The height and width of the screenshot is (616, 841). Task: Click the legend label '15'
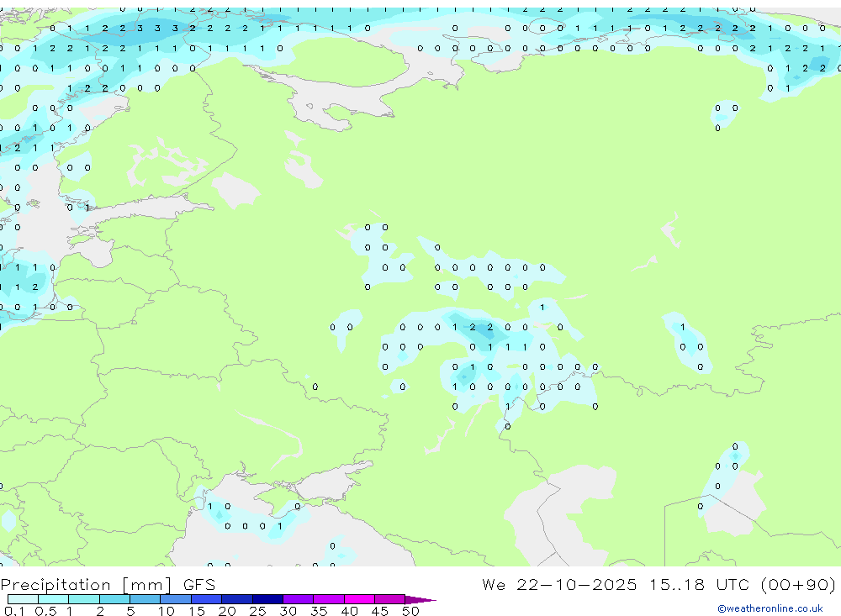tap(196, 611)
